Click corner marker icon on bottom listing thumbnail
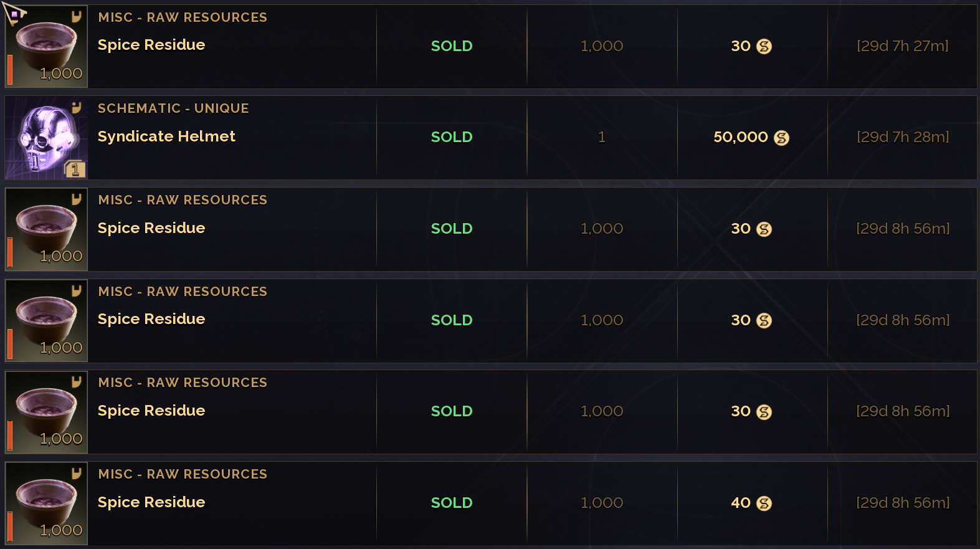The image size is (980, 549). click(77, 474)
